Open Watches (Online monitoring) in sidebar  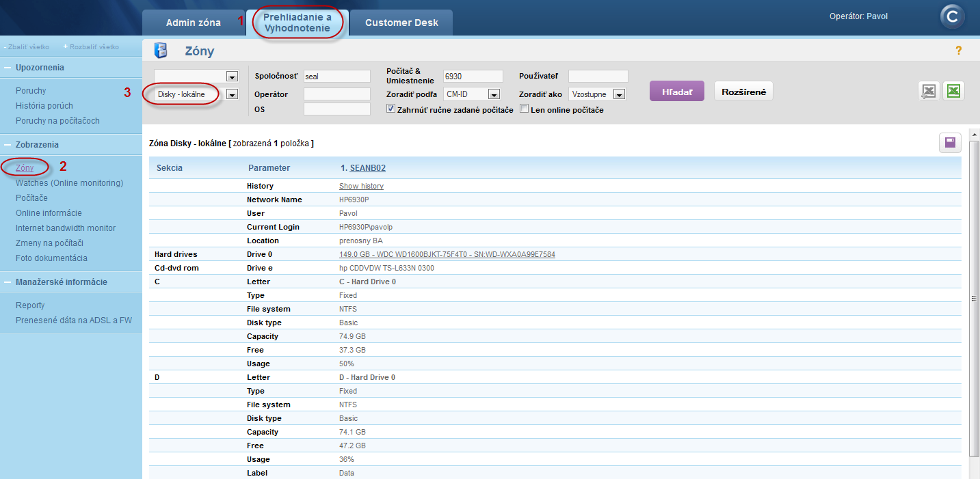pyautogui.click(x=69, y=183)
